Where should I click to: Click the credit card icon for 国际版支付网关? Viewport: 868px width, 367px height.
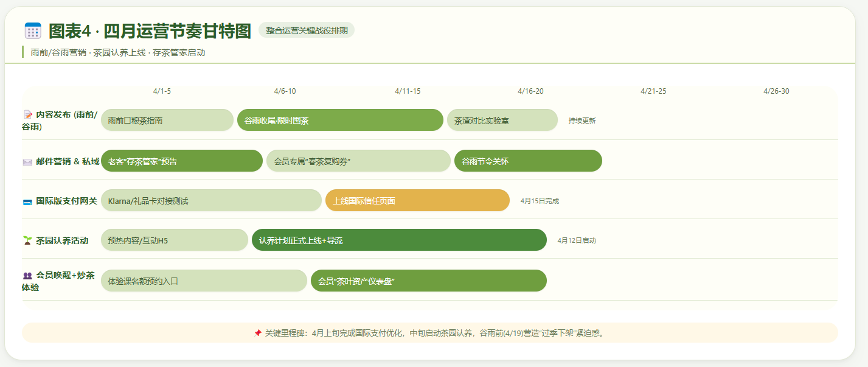[27, 201]
